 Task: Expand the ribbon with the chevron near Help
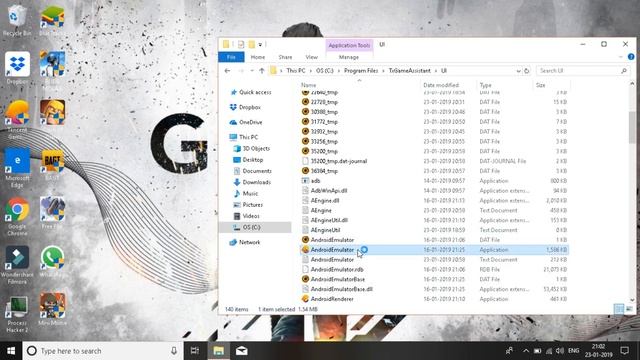point(621,57)
